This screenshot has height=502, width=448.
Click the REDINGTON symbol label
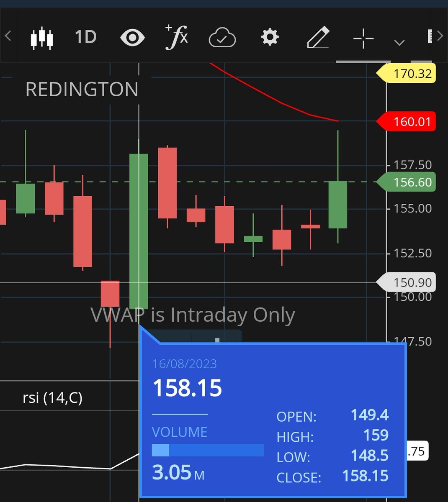(82, 90)
